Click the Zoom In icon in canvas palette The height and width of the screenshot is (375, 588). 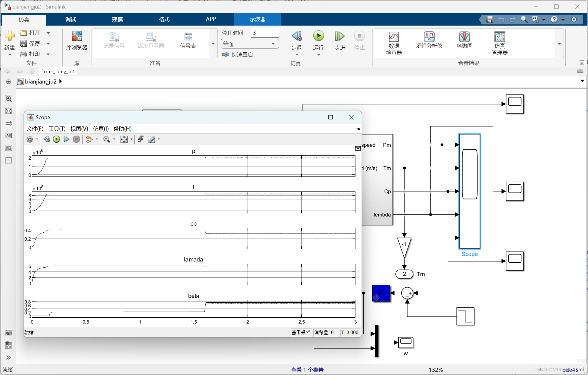point(9,99)
